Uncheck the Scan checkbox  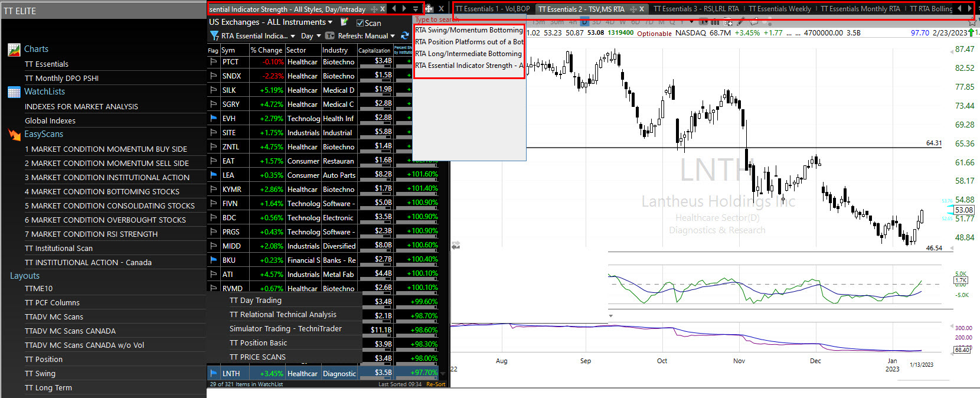coord(360,23)
